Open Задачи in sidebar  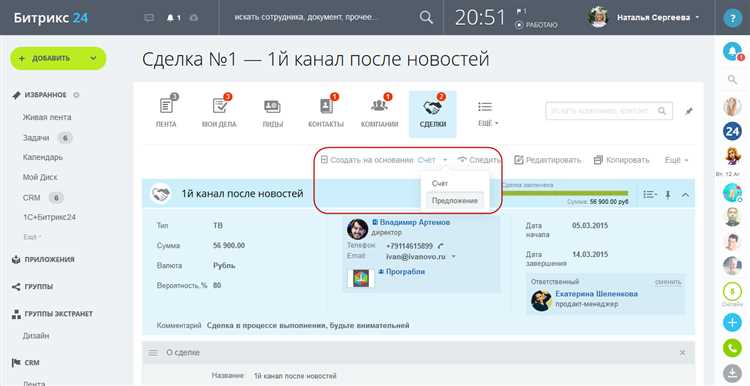[36, 138]
